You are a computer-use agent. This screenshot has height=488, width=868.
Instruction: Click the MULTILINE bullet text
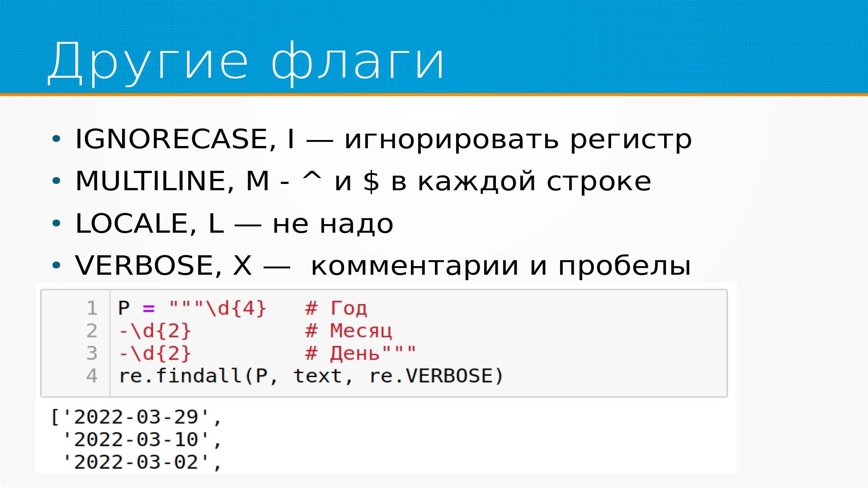pyautogui.click(x=363, y=182)
